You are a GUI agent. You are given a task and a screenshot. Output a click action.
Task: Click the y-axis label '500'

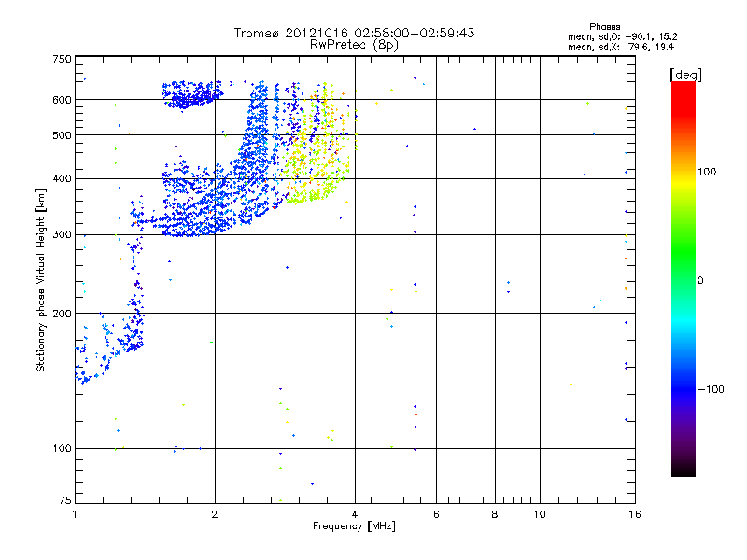[62, 135]
